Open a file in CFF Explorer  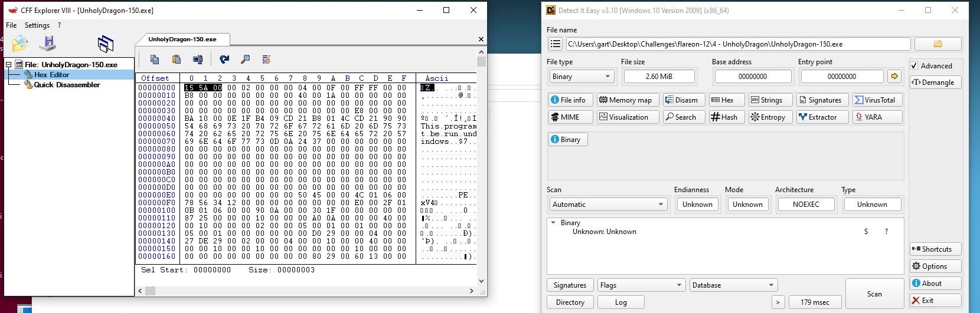pos(20,43)
